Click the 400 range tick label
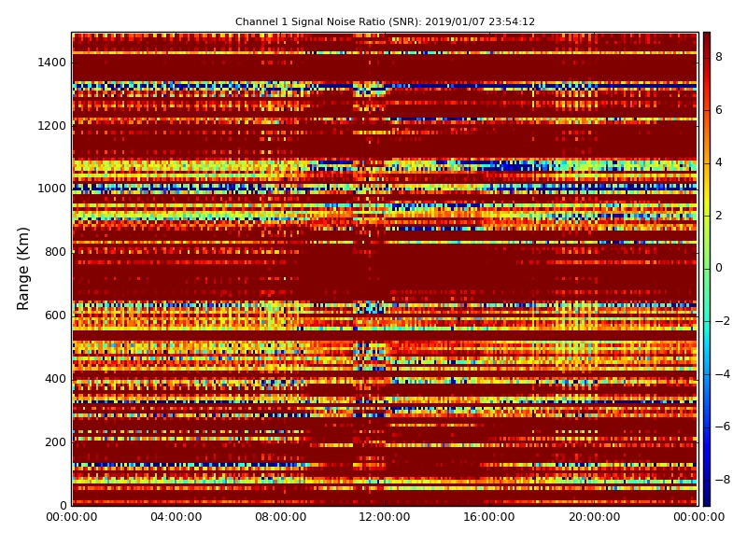Image resolution: width=747 pixels, height=560 pixels. tap(55, 379)
